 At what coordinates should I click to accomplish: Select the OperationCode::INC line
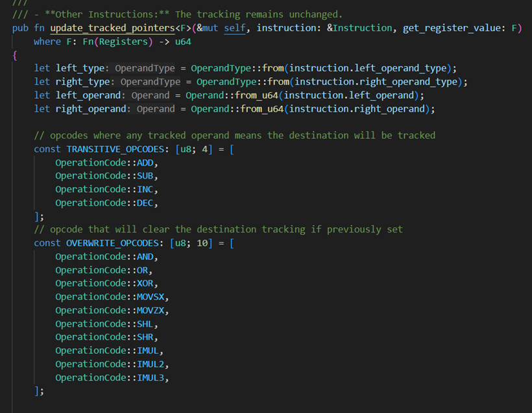[106, 189]
